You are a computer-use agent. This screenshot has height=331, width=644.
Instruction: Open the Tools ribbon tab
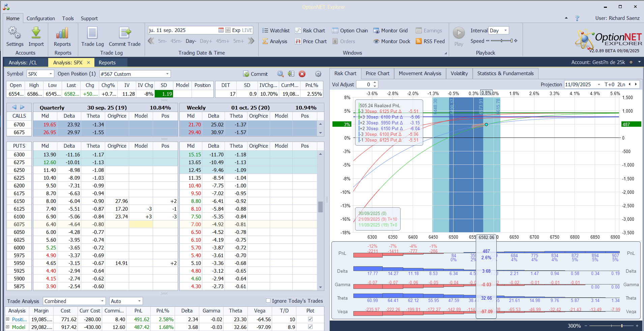coord(68,19)
